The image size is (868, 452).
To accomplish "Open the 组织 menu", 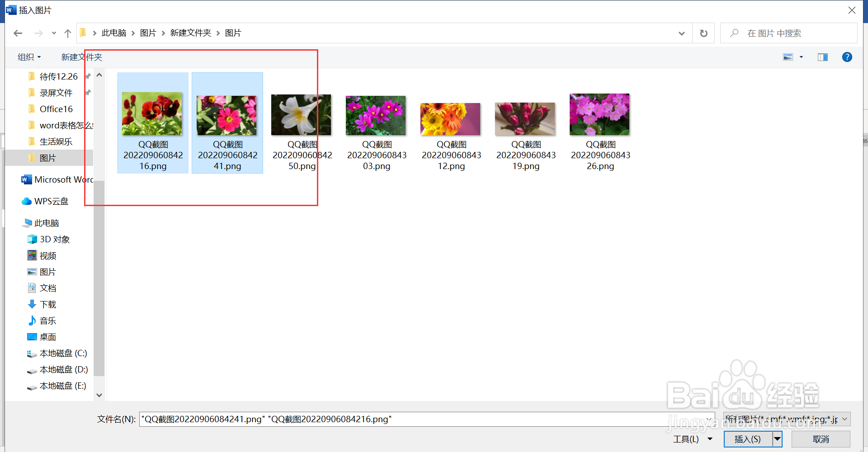I will pyautogui.click(x=29, y=57).
